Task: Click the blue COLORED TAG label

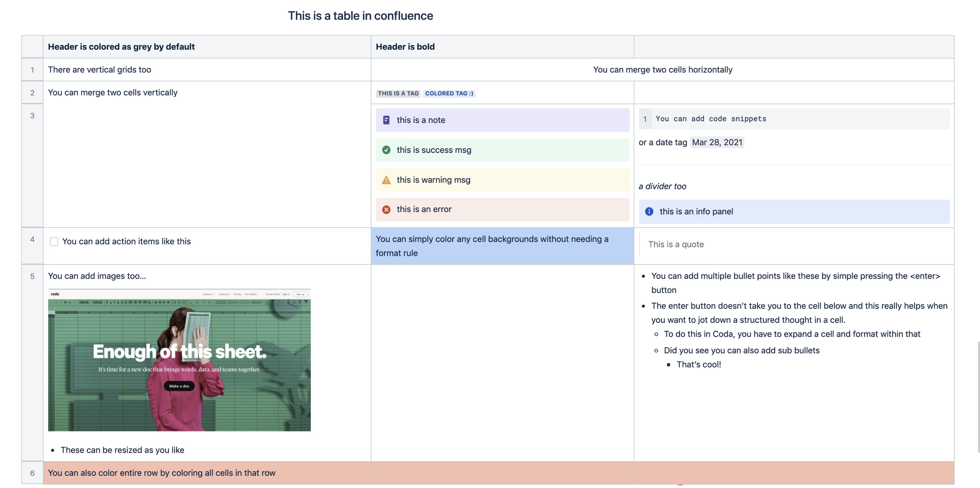Action: click(449, 93)
